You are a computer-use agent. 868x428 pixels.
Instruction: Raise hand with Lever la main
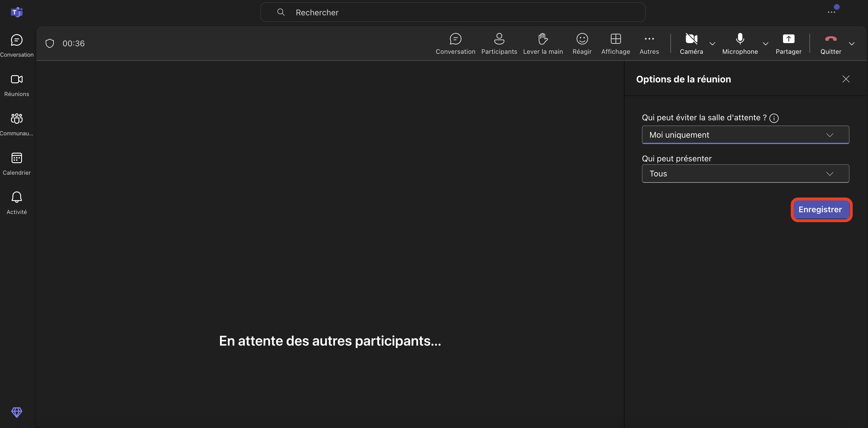543,43
